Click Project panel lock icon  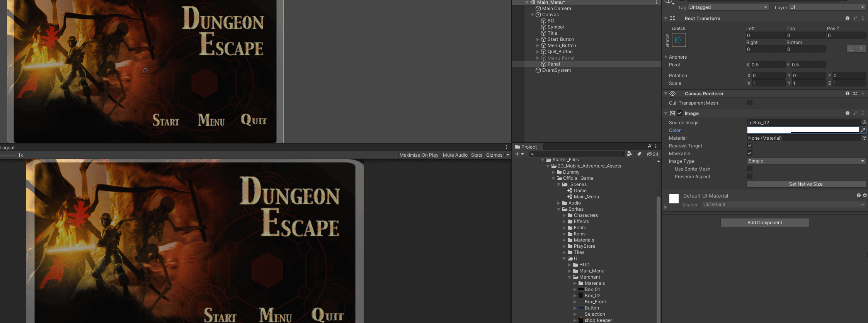pos(649,147)
